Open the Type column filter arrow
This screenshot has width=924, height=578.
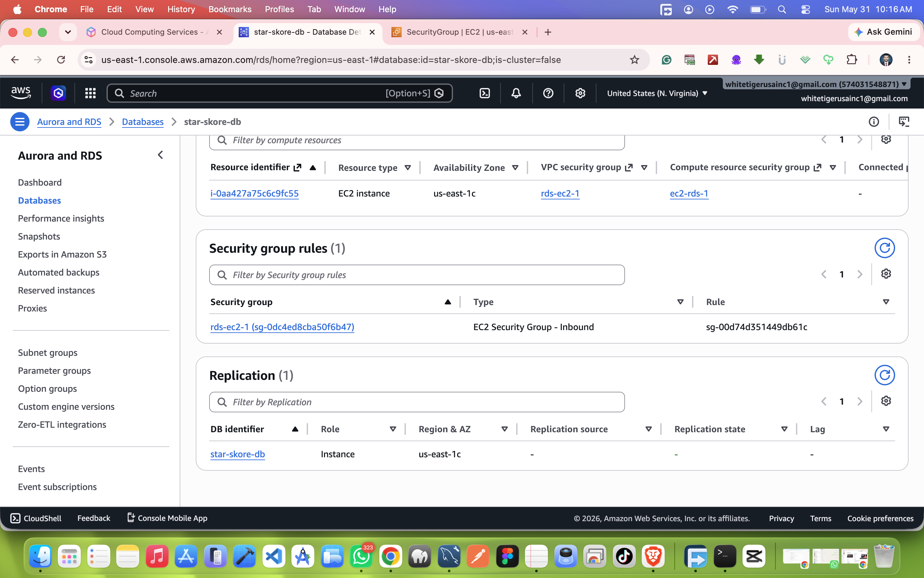point(680,302)
